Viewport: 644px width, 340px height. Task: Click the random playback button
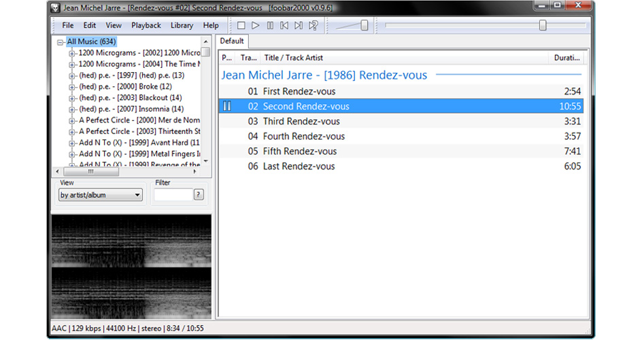coord(313,25)
